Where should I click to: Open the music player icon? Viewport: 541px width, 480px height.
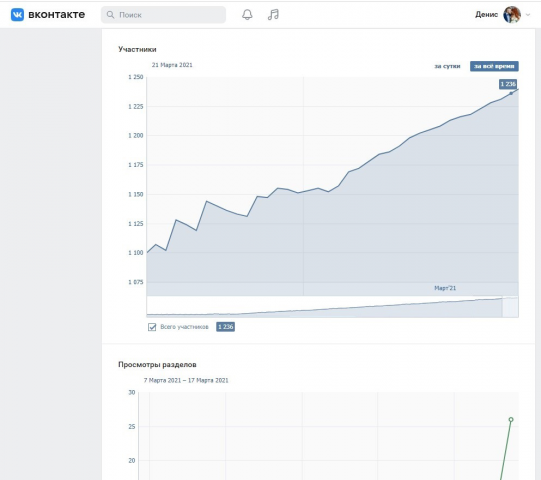point(273,14)
